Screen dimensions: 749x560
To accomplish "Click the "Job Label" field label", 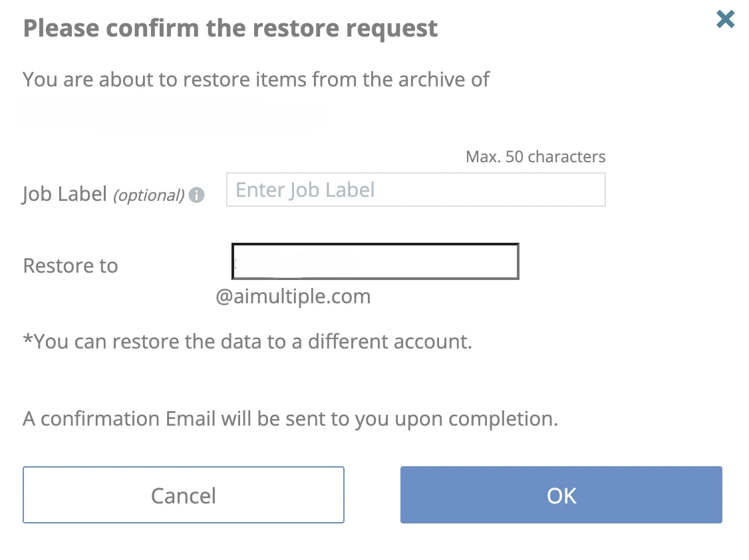I will pyautogui.click(x=65, y=194).
